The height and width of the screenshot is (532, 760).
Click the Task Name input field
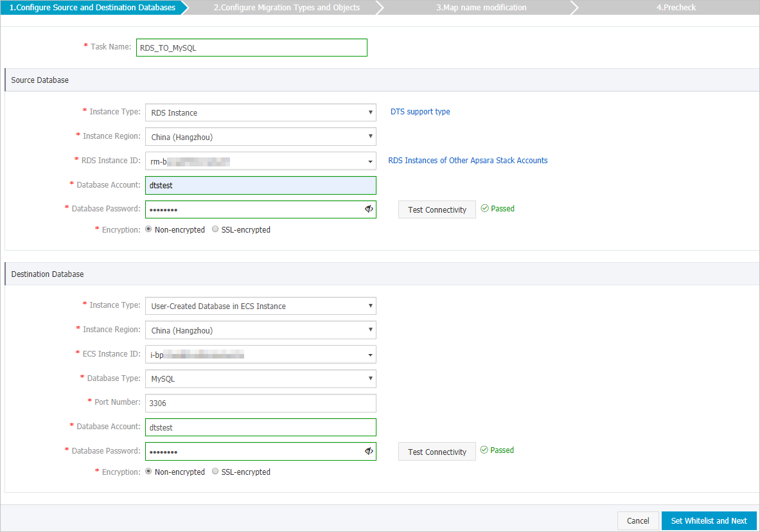pos(251,47)
